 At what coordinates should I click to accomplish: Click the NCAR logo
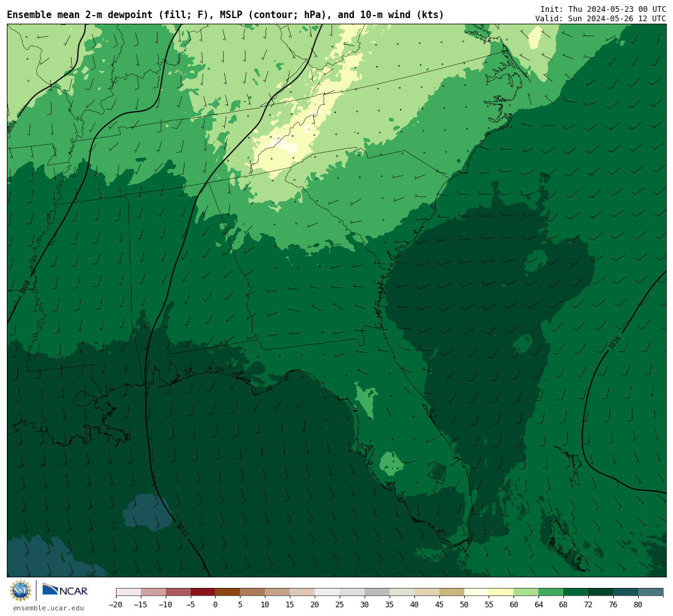65,590
